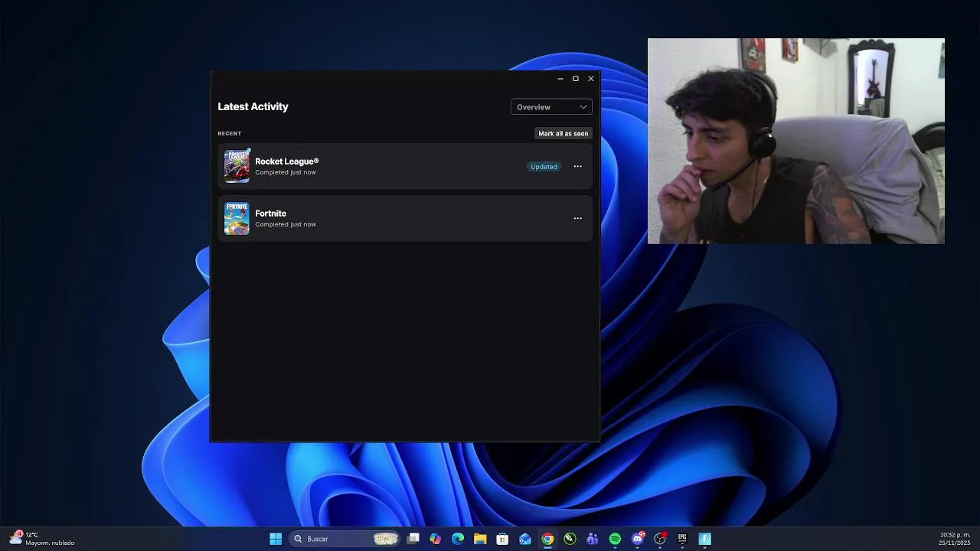Switch to OBS Studio in taskbar
Image resolution: width=980 pixels, height=551 pixels.
660,539
